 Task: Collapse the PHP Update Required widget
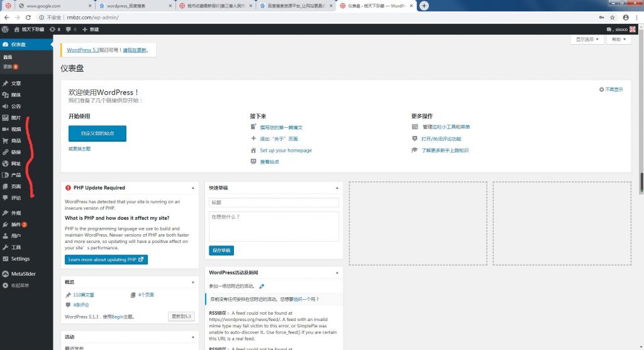(193, 188)
